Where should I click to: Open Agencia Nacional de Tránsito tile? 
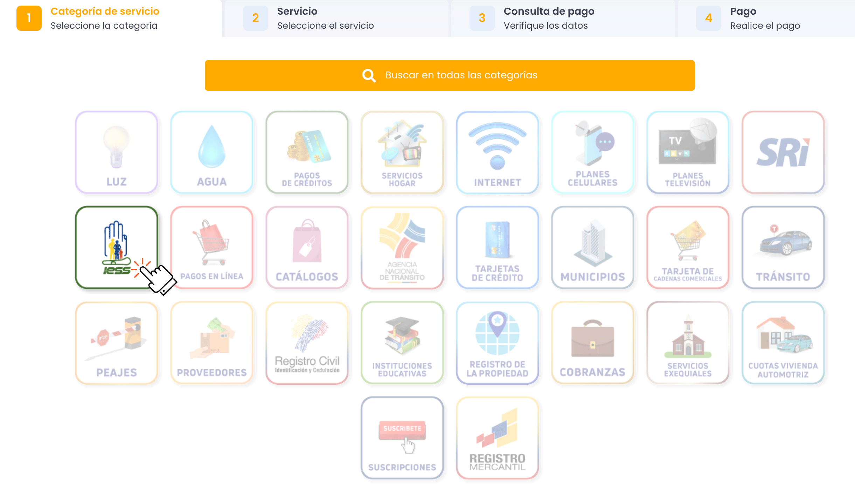(402, 247)
